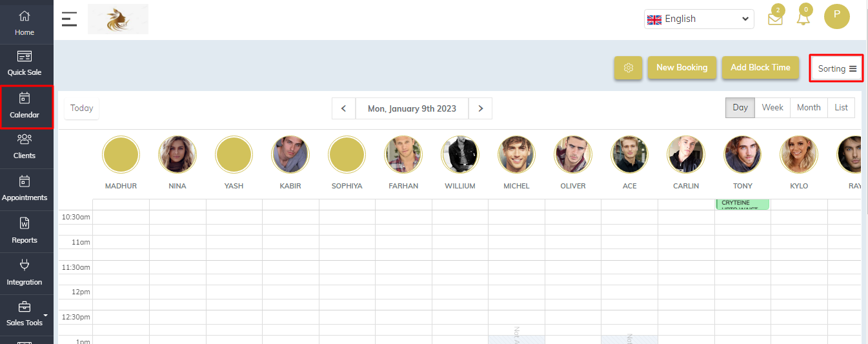Open the notifications bell icon
The image size is (868, 344).
click(803, 19)
